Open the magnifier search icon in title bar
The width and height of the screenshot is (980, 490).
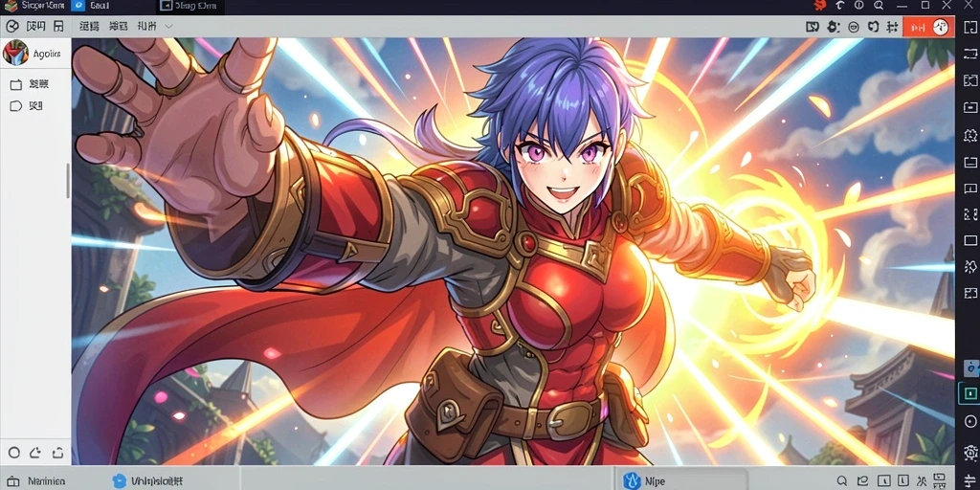(879, 5)
